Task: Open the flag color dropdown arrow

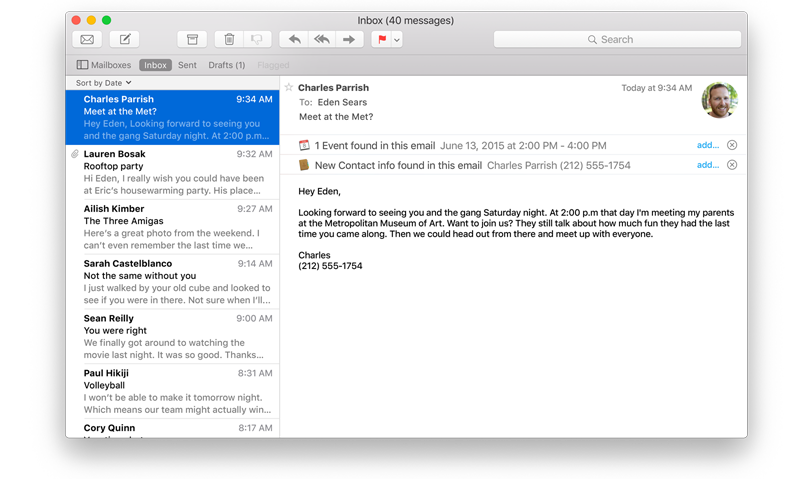Action: point(397,39)
